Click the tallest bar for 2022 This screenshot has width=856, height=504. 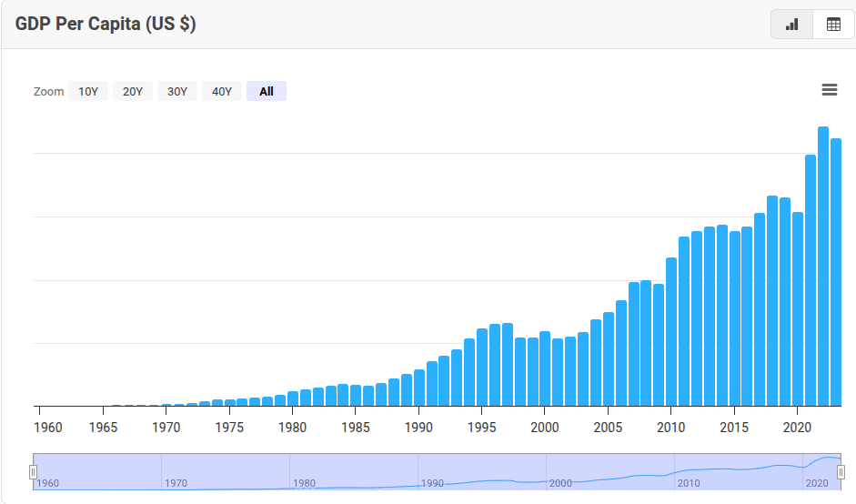tap(823, 267)
